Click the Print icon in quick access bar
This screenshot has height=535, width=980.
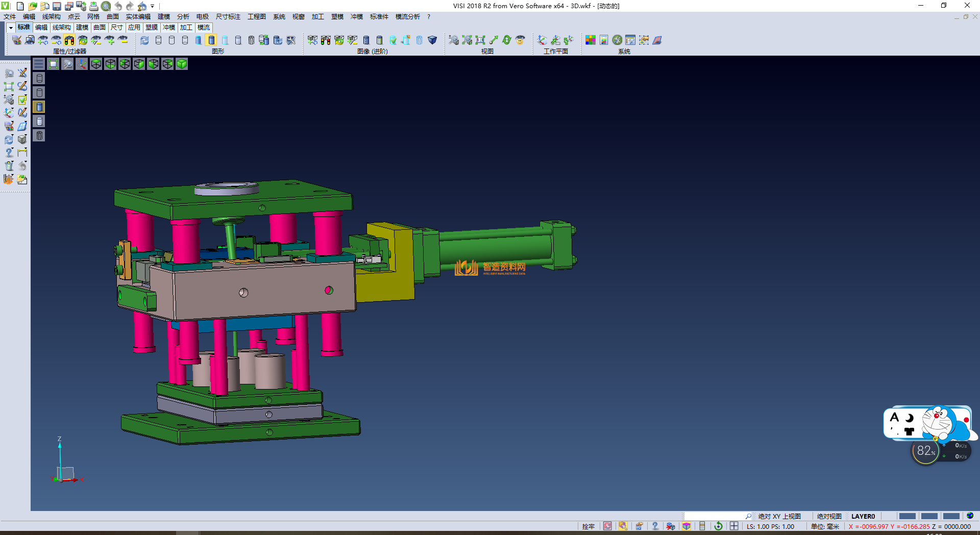(94, 6)
